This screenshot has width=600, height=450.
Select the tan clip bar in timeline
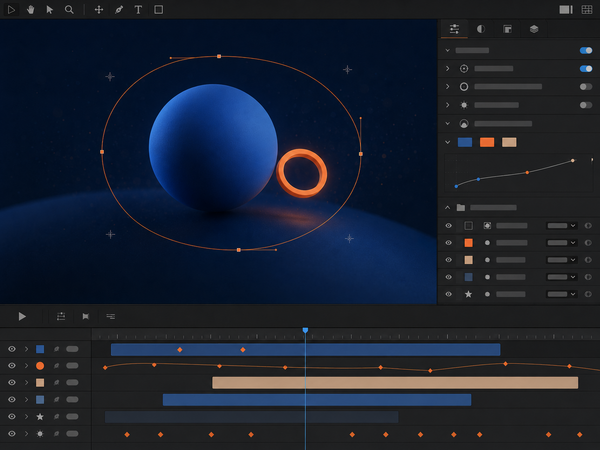tap(395, 383)
